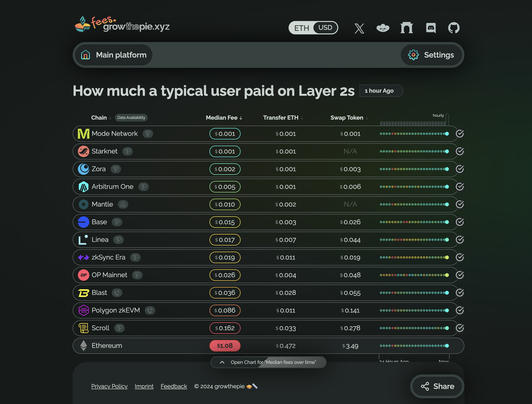Open the Settings panel

[x=431, y=55]
